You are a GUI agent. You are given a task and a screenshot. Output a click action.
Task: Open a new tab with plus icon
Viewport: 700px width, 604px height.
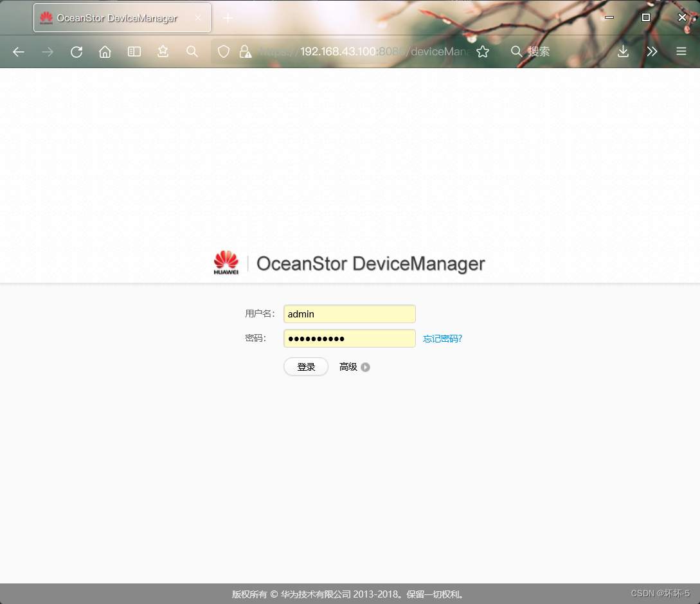pyautogui.click(x=228, y=18)
